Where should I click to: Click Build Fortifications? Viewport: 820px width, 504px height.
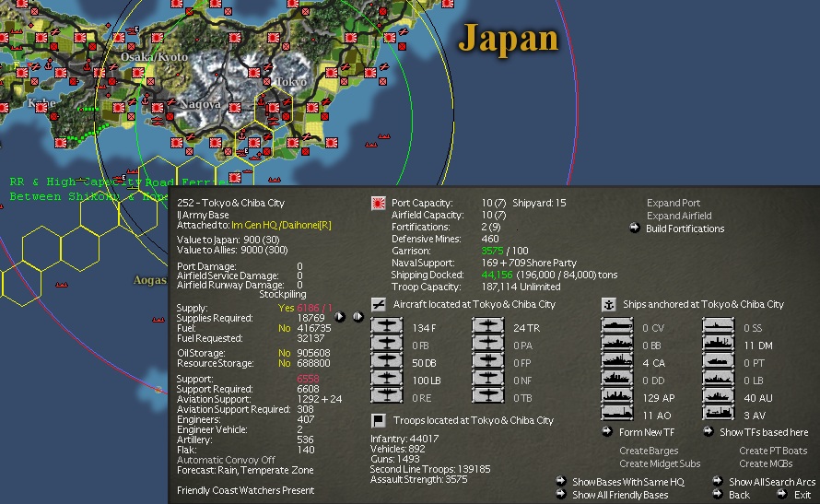(685, 229)
